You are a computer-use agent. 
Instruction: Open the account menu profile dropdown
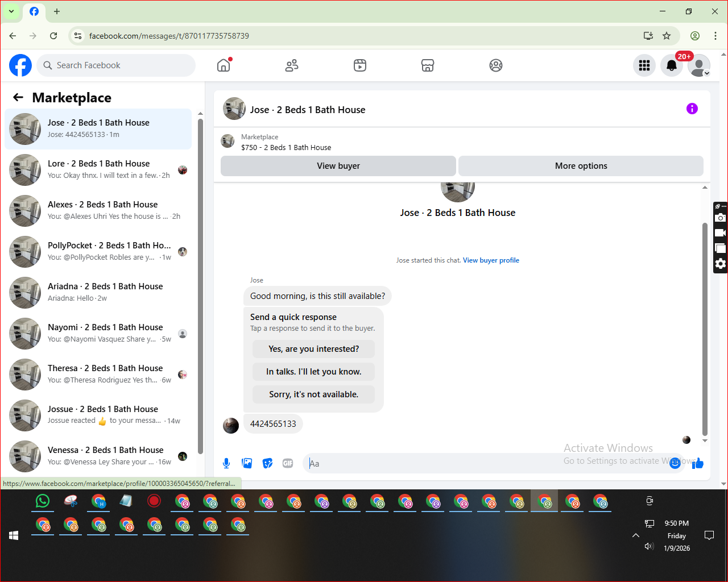coord(699,65)
